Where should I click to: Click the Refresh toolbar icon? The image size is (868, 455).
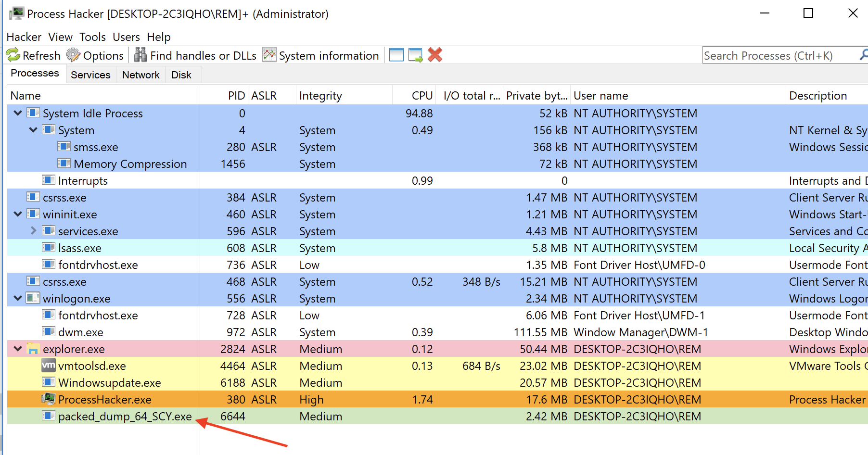click(x=13, y=55)
